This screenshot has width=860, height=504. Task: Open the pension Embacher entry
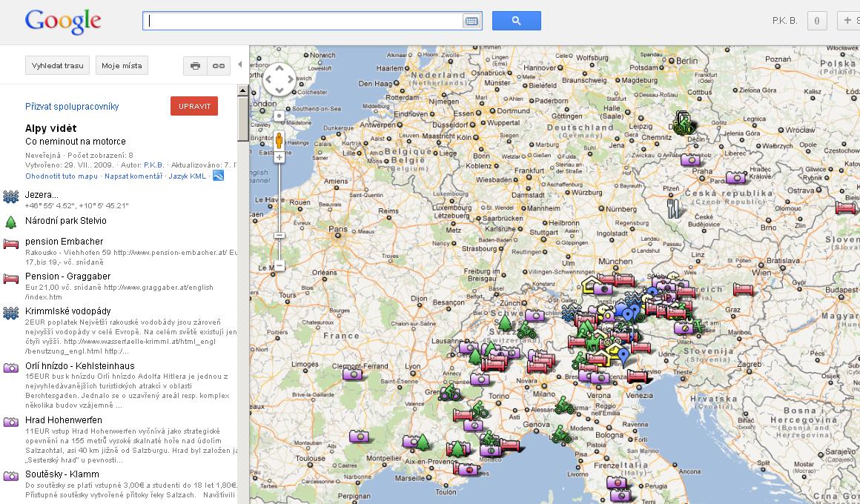coord(64,242)
